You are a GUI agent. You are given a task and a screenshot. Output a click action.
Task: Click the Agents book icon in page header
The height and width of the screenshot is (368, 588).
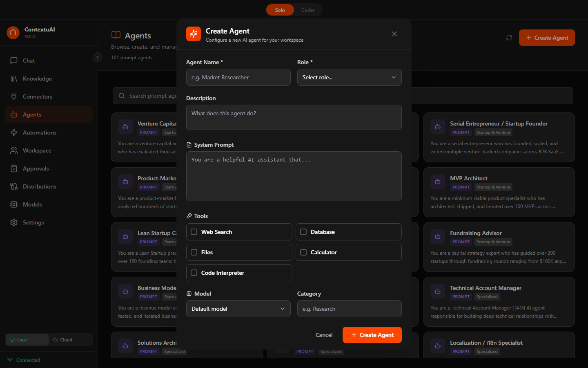coord(116,36)
